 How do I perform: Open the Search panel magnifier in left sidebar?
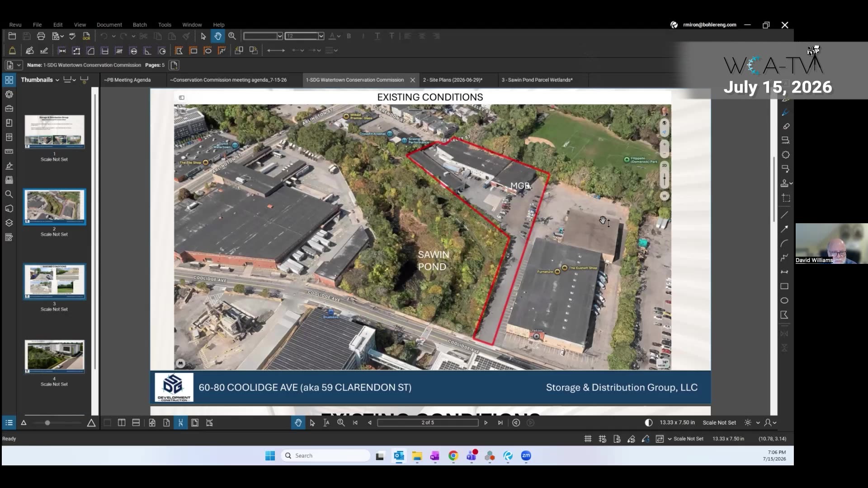pyautogui.click(x=9, y=194)
